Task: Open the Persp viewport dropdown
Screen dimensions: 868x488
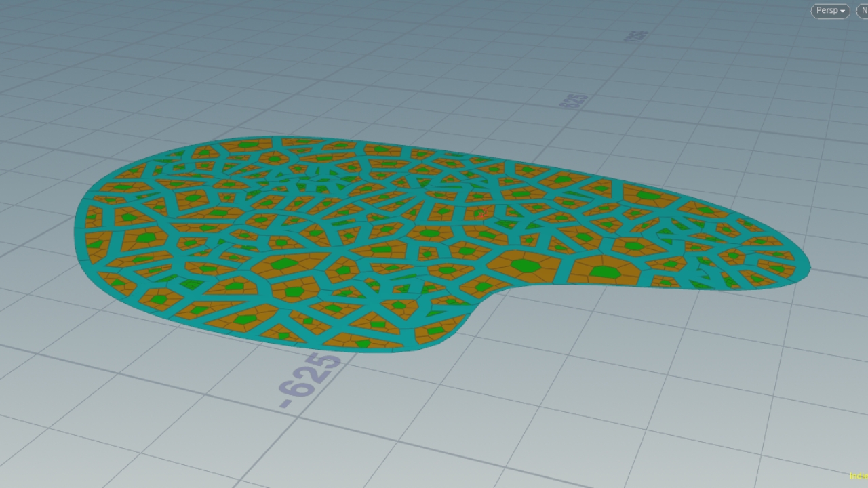Action: (830, 11)
